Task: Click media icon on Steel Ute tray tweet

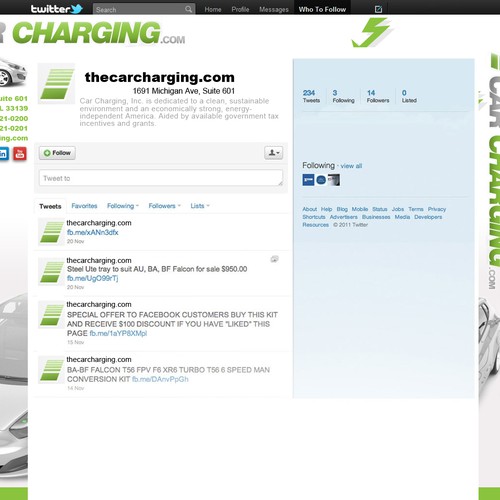Action: click(x=274, y=259)
